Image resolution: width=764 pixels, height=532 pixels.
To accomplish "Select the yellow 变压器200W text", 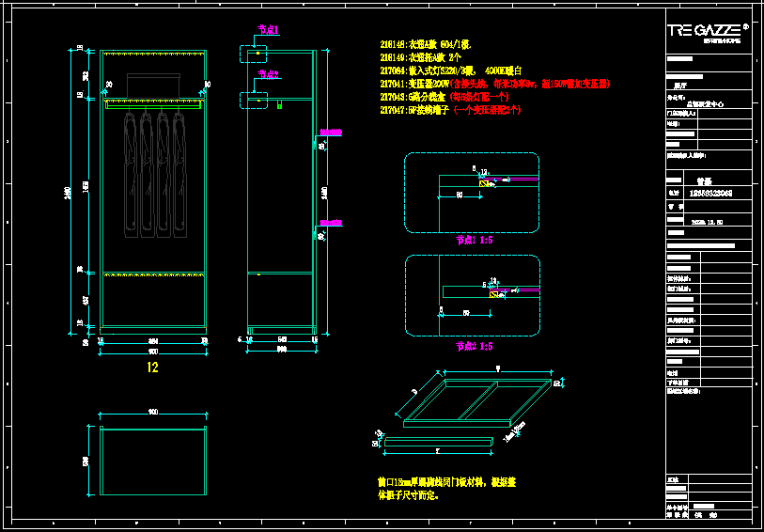I will [x=414, y=84].
